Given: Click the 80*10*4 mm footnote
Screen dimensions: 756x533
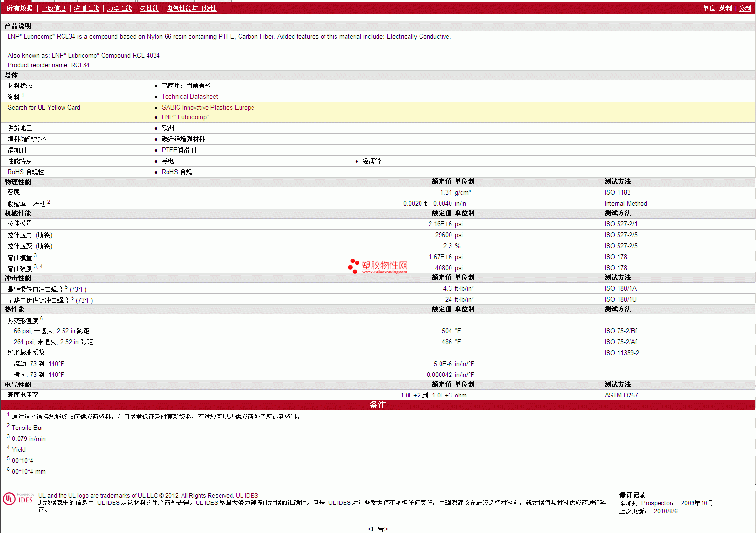Looking at the screenshot, I should click(x=29, y=472).
